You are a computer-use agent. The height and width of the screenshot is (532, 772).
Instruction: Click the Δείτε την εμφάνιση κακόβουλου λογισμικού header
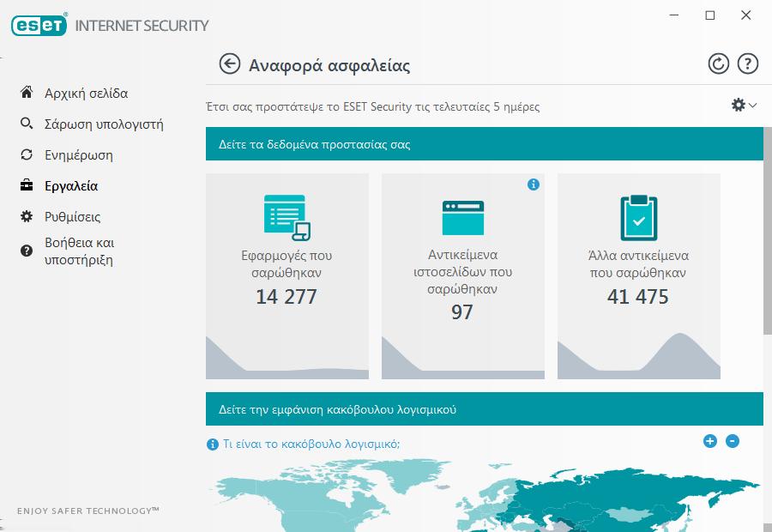pos(485,408)
